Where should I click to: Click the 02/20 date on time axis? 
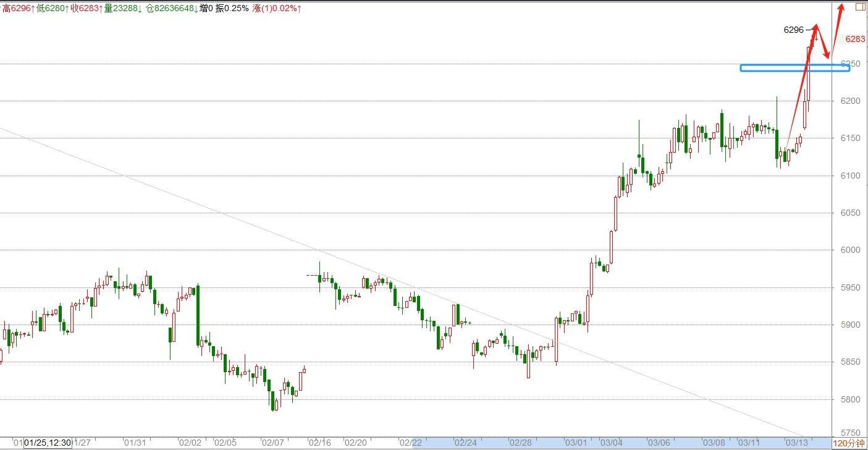pos(356,443)
